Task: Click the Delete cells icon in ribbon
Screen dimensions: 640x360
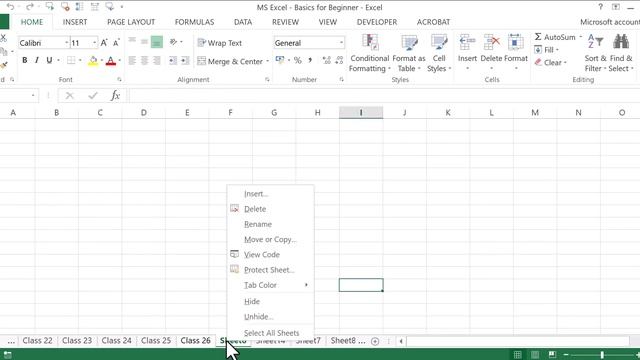Action: 491,42
